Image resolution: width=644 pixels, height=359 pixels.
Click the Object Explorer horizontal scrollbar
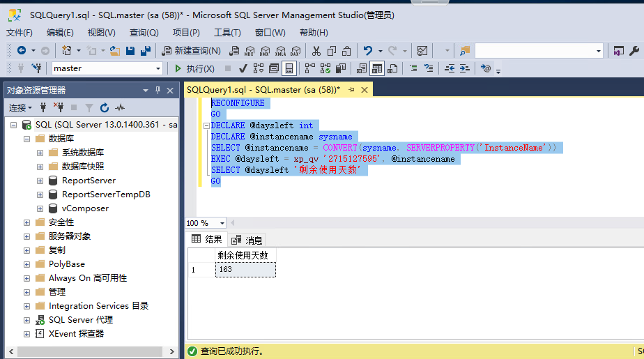pyautogui.click(x=90, y=351)
